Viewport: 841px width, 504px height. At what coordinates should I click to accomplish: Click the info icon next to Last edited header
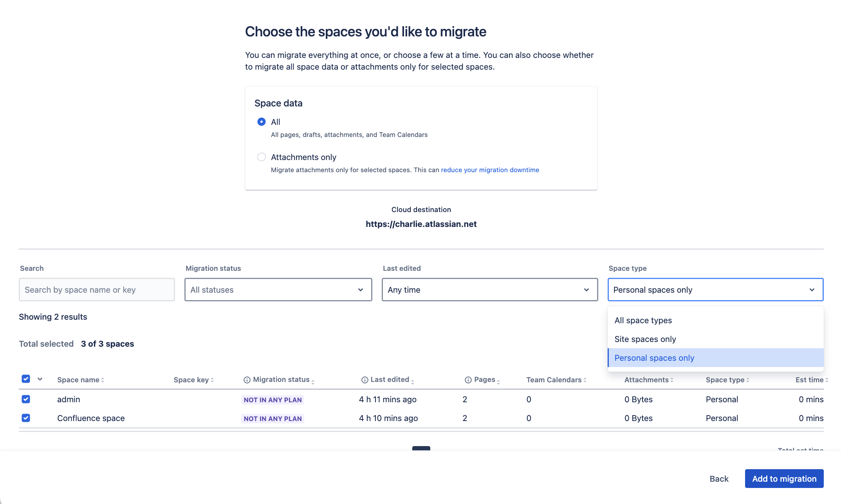pos(364,379)
